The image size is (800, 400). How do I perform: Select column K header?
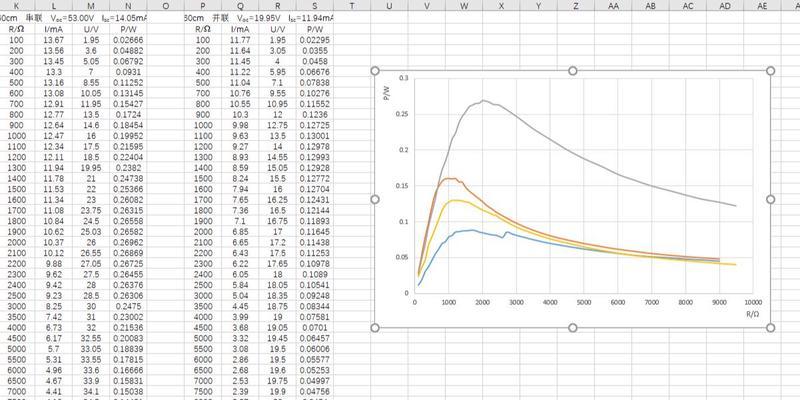(x=16, y=6)
